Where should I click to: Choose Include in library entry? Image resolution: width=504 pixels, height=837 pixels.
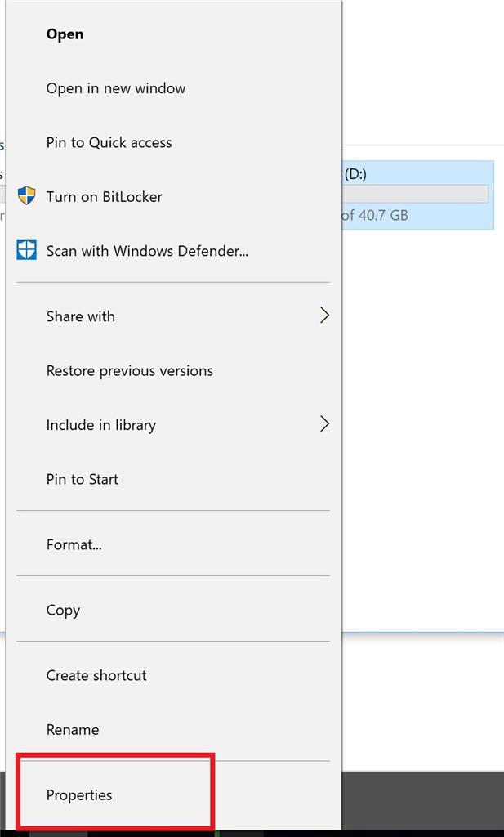(100, 425)
